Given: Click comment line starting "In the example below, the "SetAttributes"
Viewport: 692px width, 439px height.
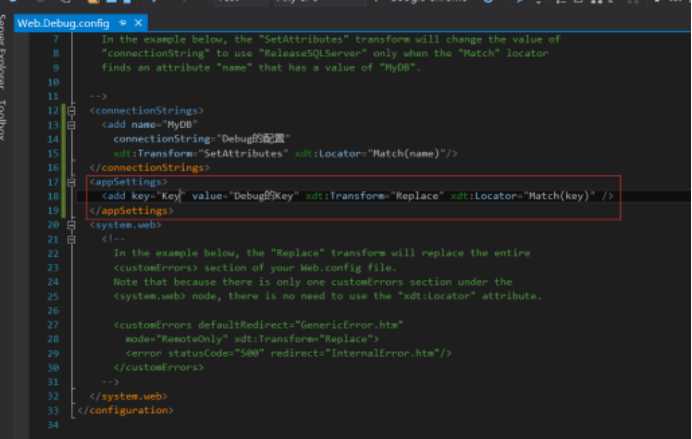Looking at the screenshot, I should tap(331, 39).
